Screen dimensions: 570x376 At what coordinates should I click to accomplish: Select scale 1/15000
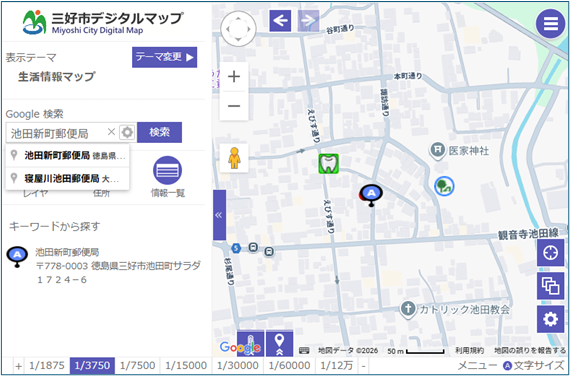186,365
